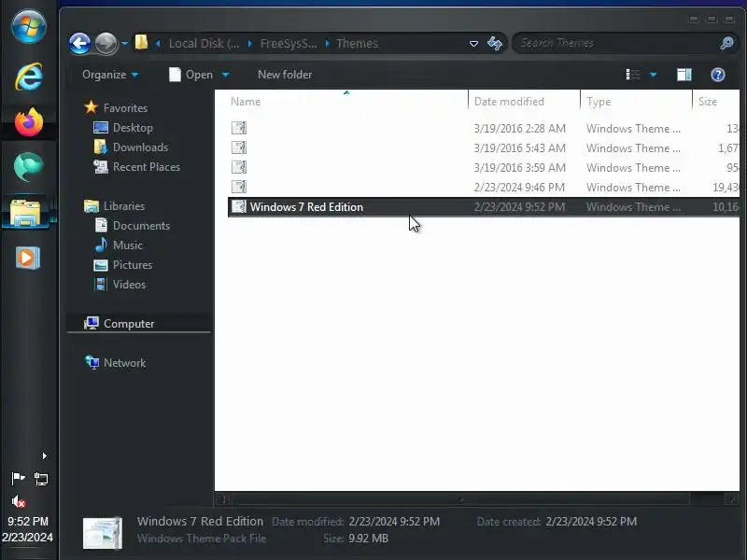Click the theme pack thumbnail in the details pane
The image size is (747, 560).
pos(103,532)
